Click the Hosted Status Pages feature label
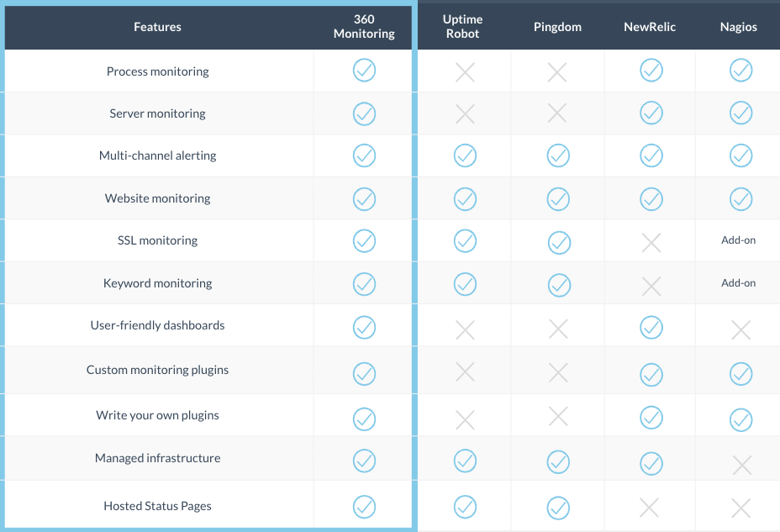Image resolution: width=780 pixels, height=532 pixels. point(158,506)
